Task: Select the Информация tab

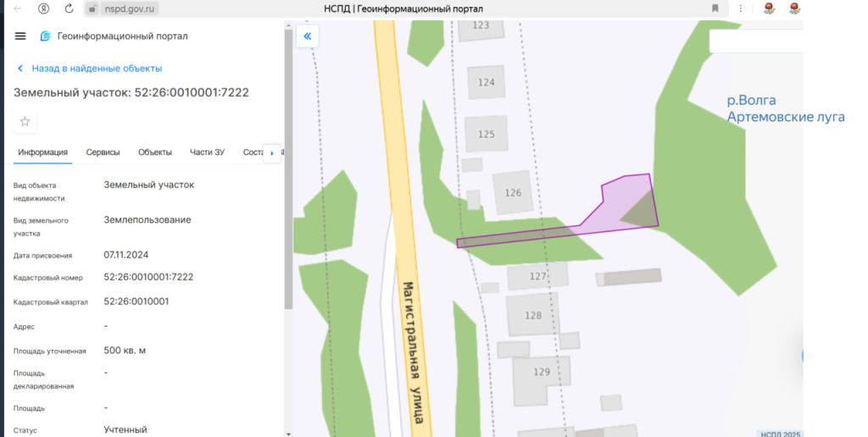Action: pos(42,152)
